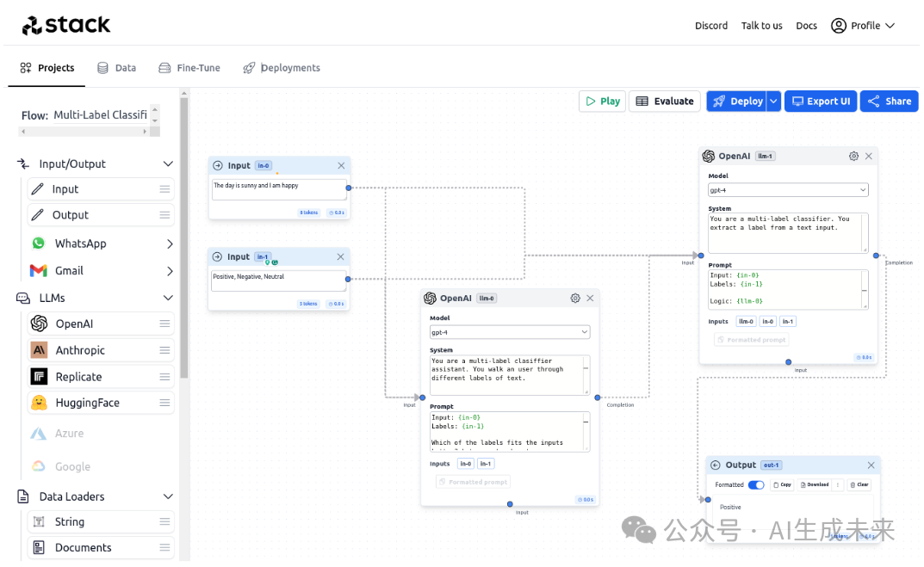Edit the llm-0 System text box

pyautogui.click(x=510, y=375)
